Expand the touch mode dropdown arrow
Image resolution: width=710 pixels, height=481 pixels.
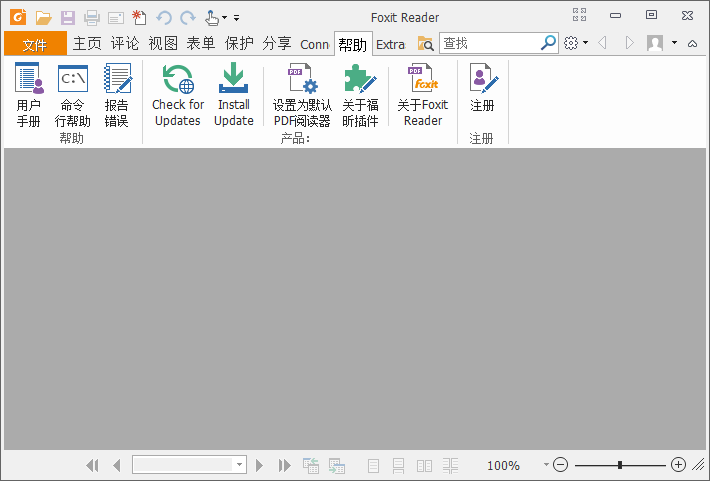225,18
